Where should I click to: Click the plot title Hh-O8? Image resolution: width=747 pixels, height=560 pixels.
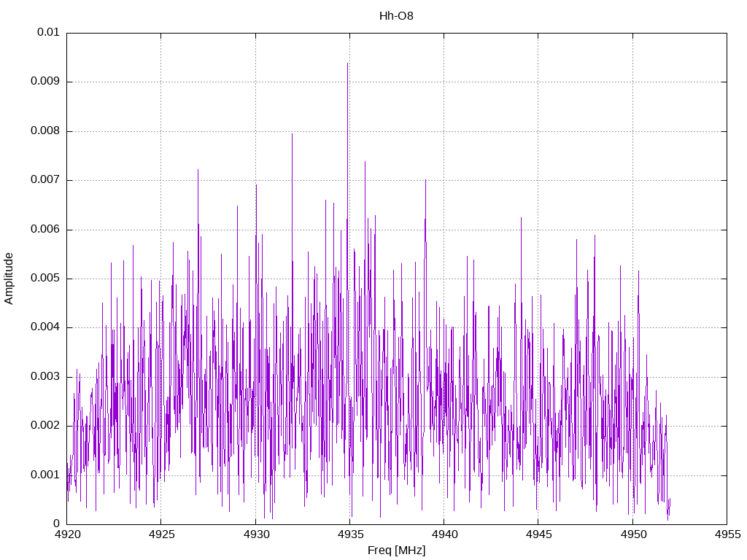[x=396, y=16]
